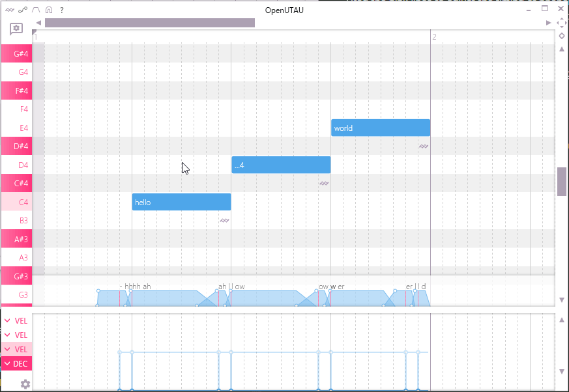This screenshot has height=392, width=569.
Task: Click the piano roll vertical scroll up arrow
Action: (561, 49)
